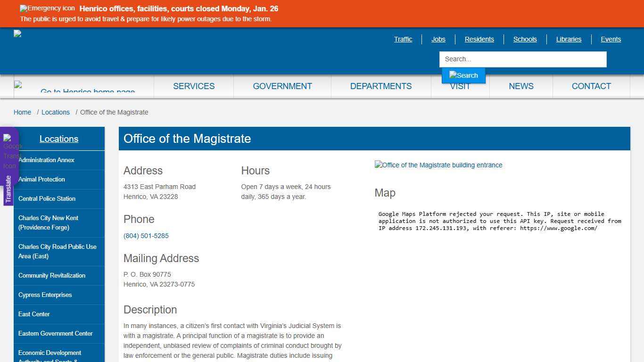Click the Search magnifier icon
The height and width of the screenshot is (362, 644).
pyautogui.click(x=463, y=75)
